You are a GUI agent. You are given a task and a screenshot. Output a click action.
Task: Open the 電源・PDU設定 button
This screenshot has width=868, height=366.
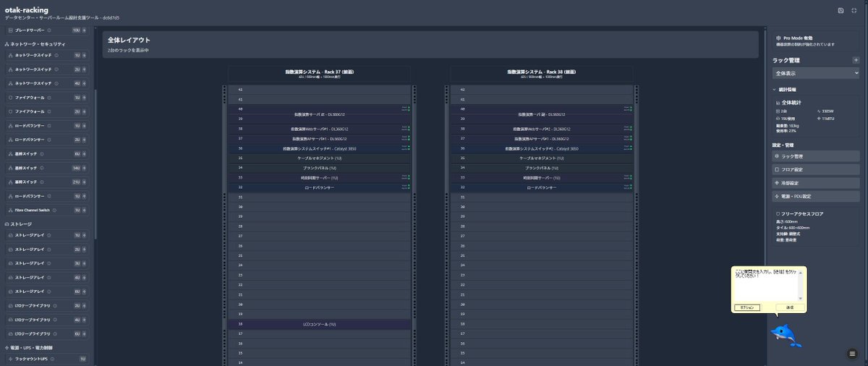coord(816,196)
